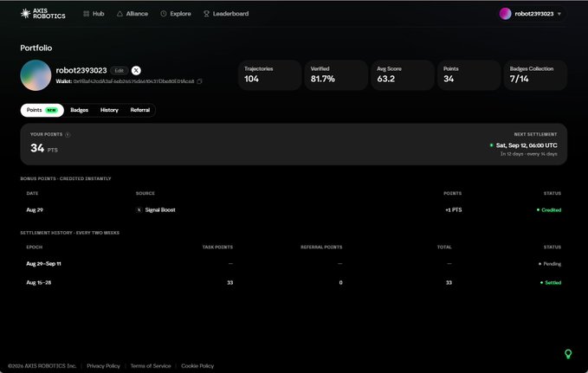588x373 pixels.
Task: Open the Privacy Policy link
Action: [103, 366]
